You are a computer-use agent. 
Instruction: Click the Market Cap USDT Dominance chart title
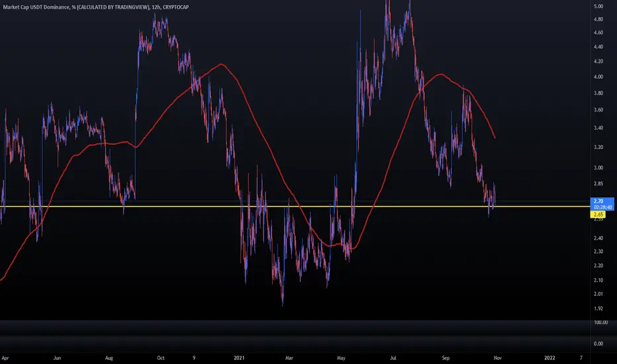click(x=95, y=7)
